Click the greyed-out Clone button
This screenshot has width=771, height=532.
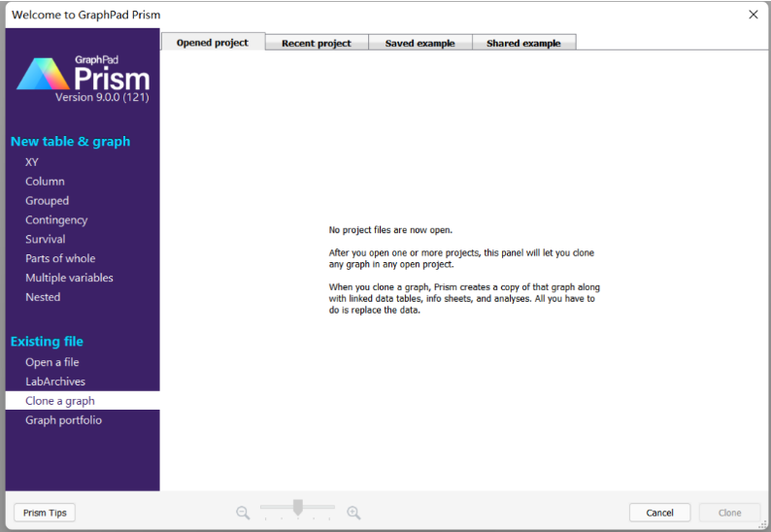pyautogui.click(x=729, y=513)
